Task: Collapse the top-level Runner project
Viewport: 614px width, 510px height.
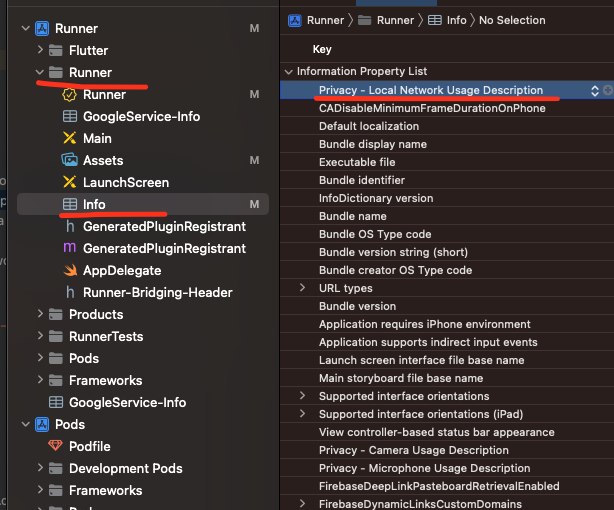Action: click(25, 29)
